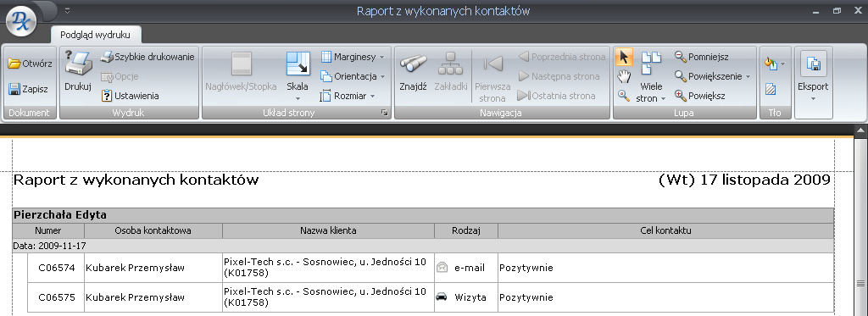Click the report date (Wt) 17 listopada 2009
Screen dimensions: 868x316
[x=744, y=180]
